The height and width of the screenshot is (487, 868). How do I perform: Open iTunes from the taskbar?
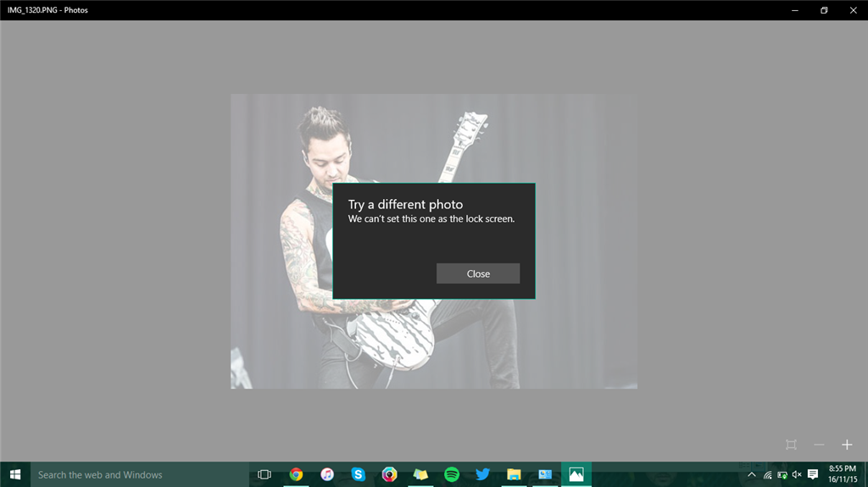327,474
